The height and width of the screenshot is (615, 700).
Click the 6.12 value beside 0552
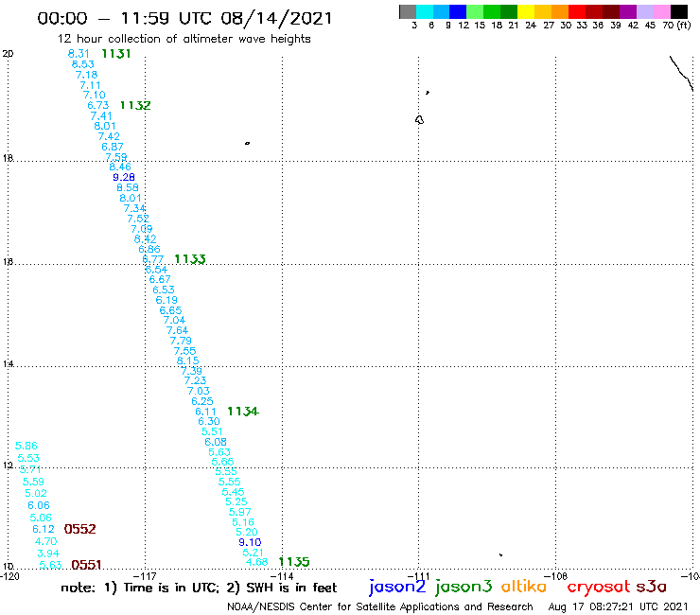tap(44, 529)
